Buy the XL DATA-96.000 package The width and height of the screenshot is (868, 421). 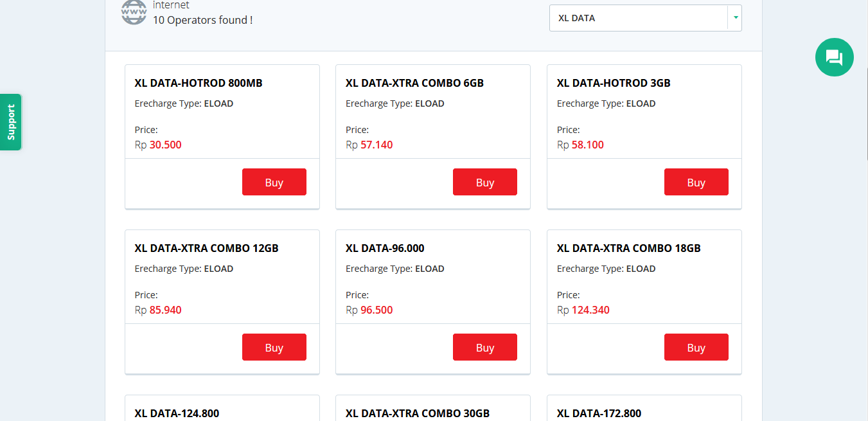(484, 347)
